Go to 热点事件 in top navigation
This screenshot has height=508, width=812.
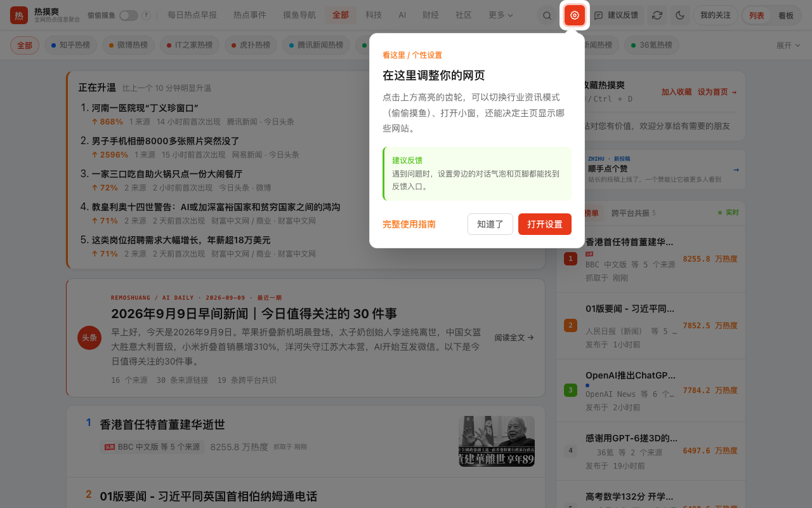250,15
